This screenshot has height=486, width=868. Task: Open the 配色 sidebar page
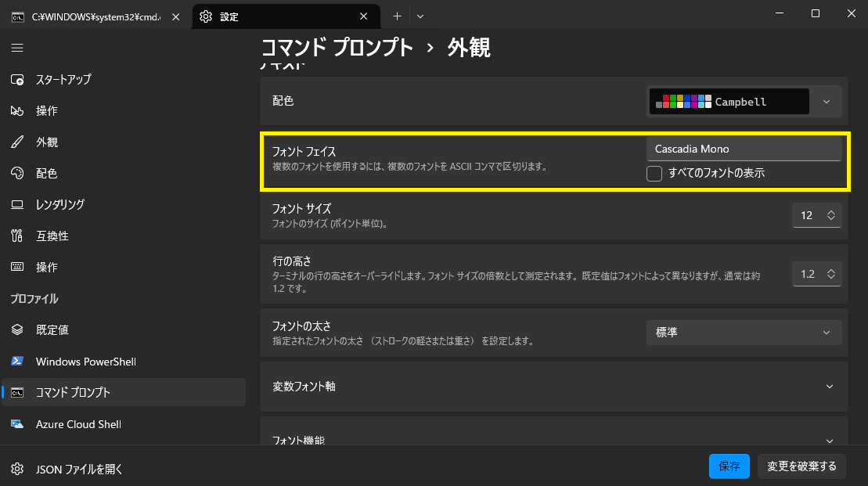[47, 174]
